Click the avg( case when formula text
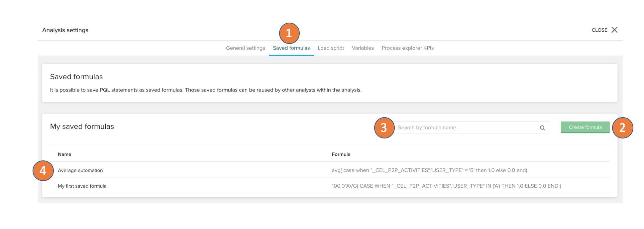This screenshot has height=229, width=644. click(x=429, y=170)
